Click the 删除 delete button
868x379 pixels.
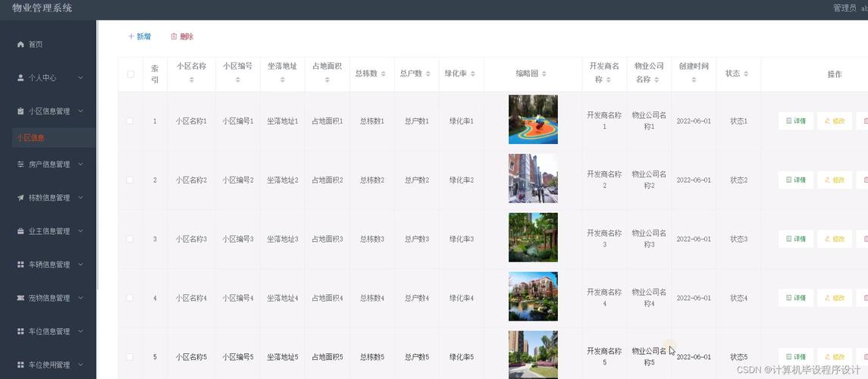tap(182, 36)
